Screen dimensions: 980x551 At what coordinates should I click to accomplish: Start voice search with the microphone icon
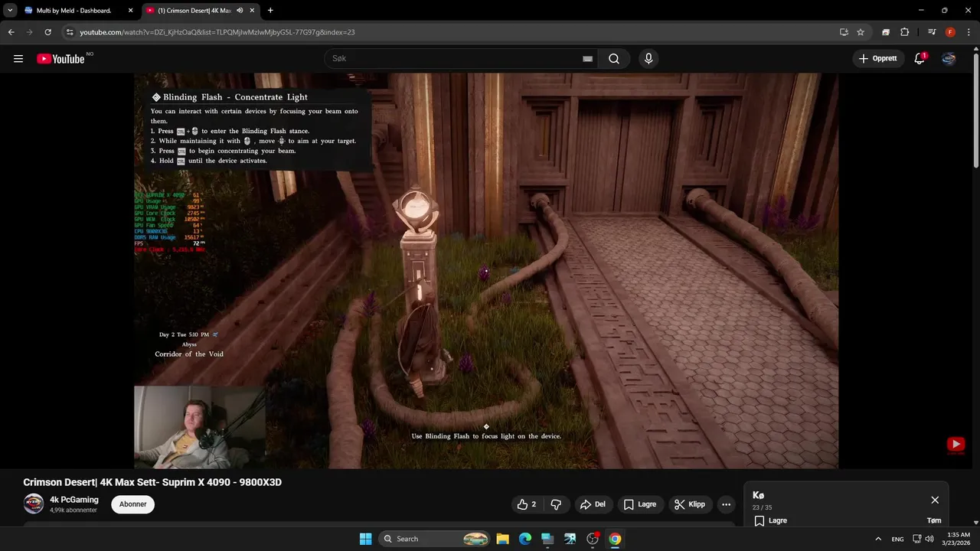(648, 59)
